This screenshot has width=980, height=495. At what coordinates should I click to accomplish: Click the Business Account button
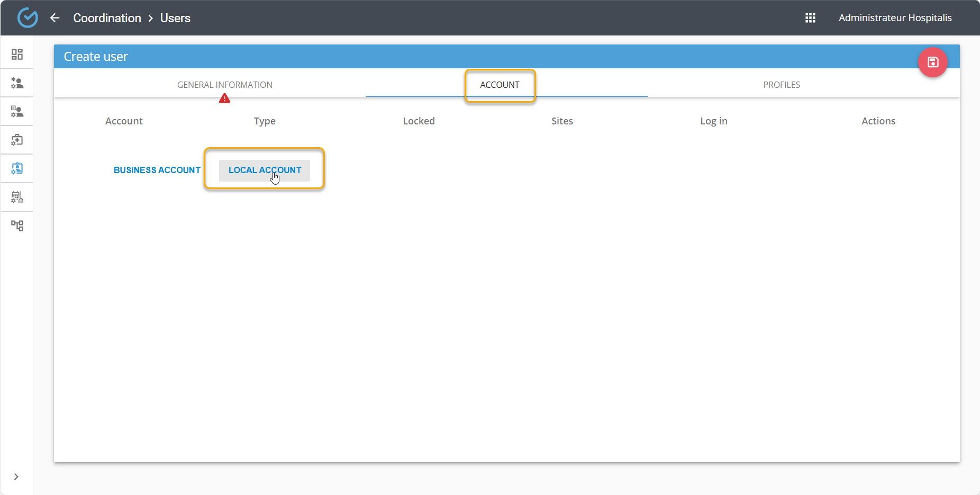tap(157, 170)
